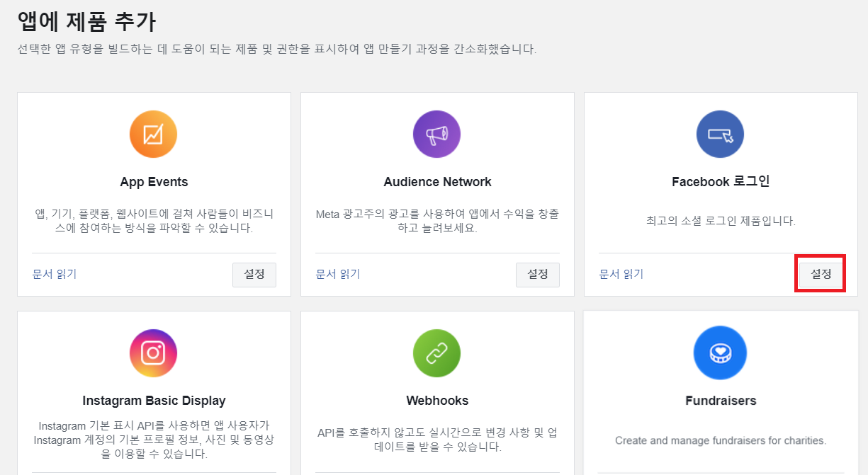868x475 pixels.
Task: Click the Instagram Basic Display camera icon
Action: tap(153, 353)
